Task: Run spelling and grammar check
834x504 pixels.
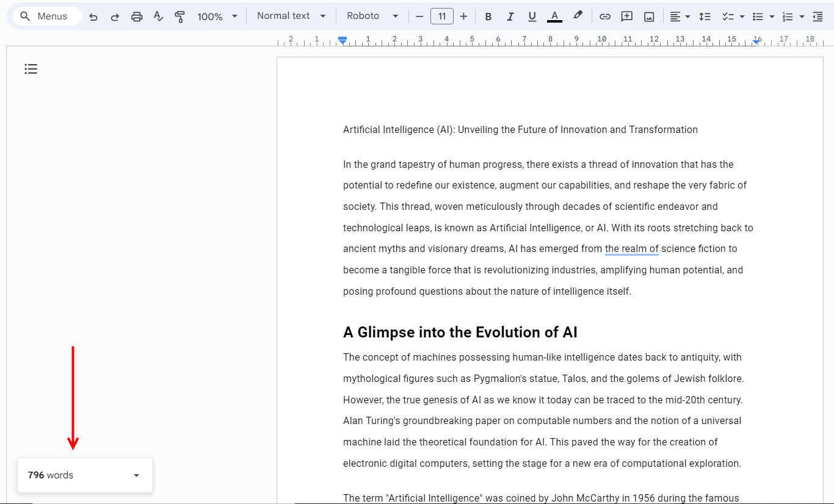Action: (158, 16)
